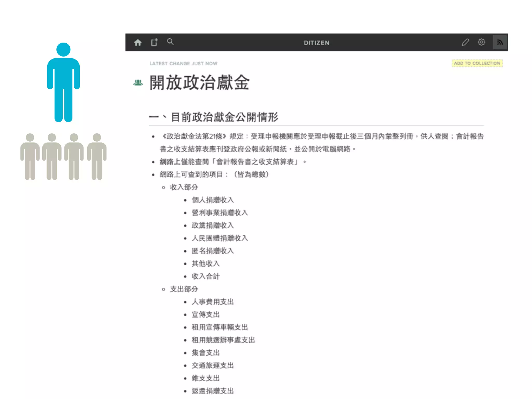Click the green group icon beside the title
The image size is (532, 399).
tap(138, 83)
